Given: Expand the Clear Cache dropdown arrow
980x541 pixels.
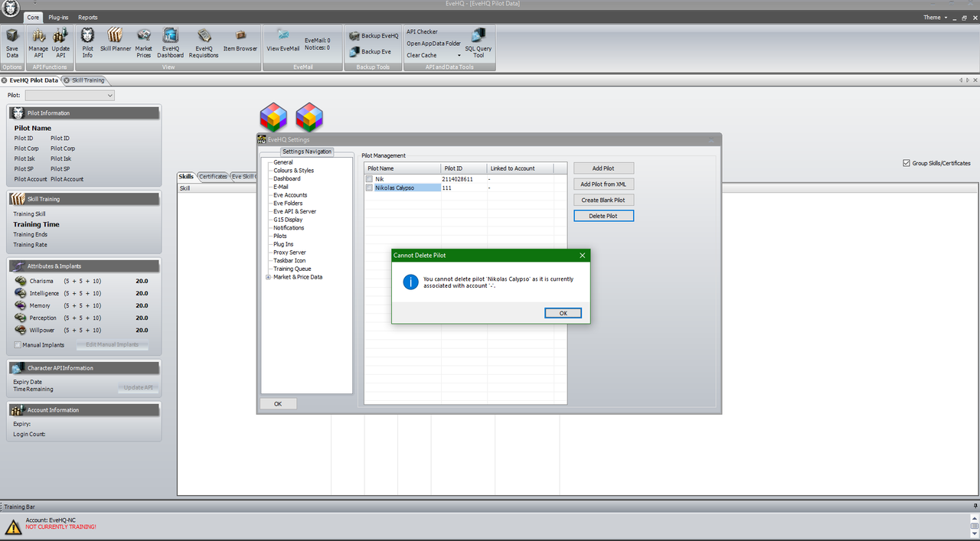Looking at the screenshot, I should point(459,55).
